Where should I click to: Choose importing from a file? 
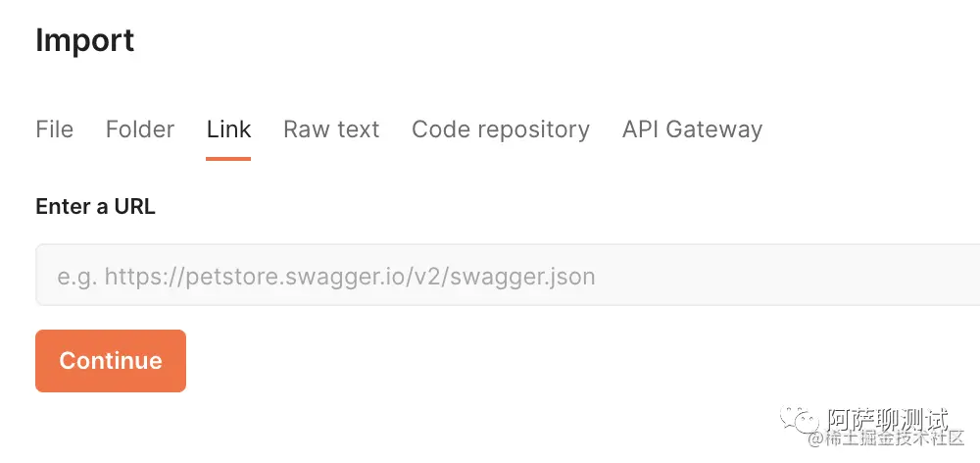tap(54, 129)
